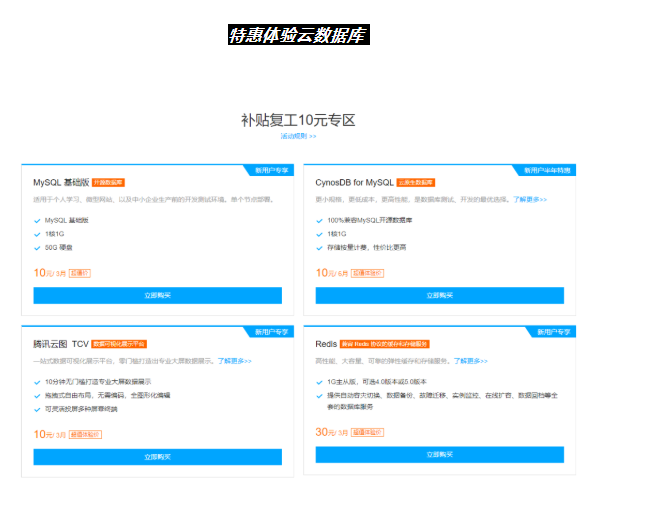
Task: Click the CynosDB for MySQL card title
Action: [x=354, y=183]
